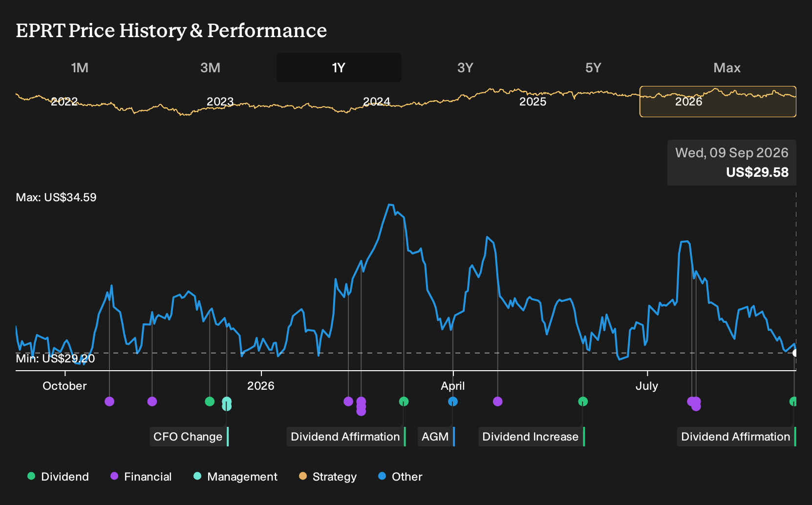
Task: Click the 2023 label in overview chart
Action: point(220,102)
